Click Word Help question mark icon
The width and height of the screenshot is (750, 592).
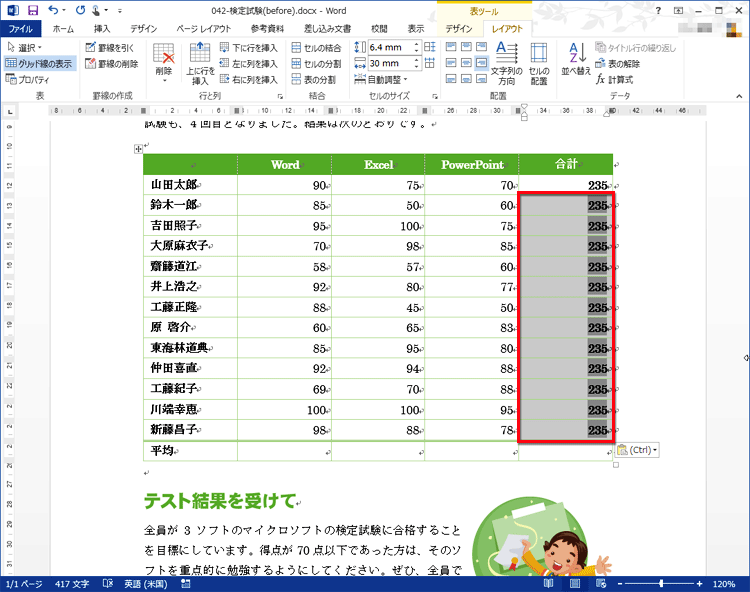[659, 10]
